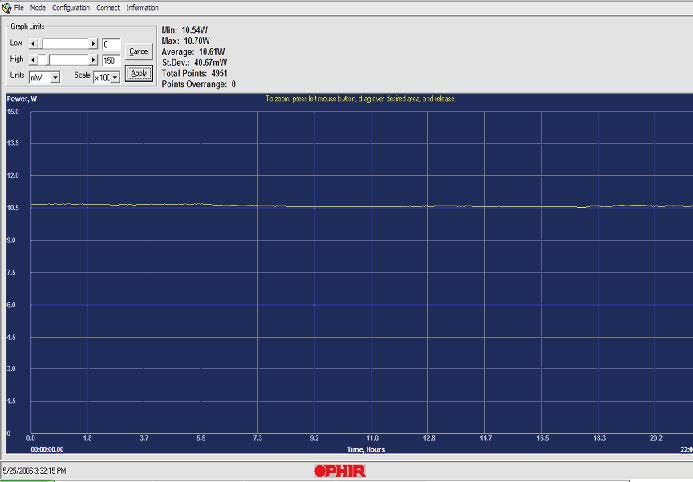Click the High limit scrollbar left arrow

[x=33, y=60]
